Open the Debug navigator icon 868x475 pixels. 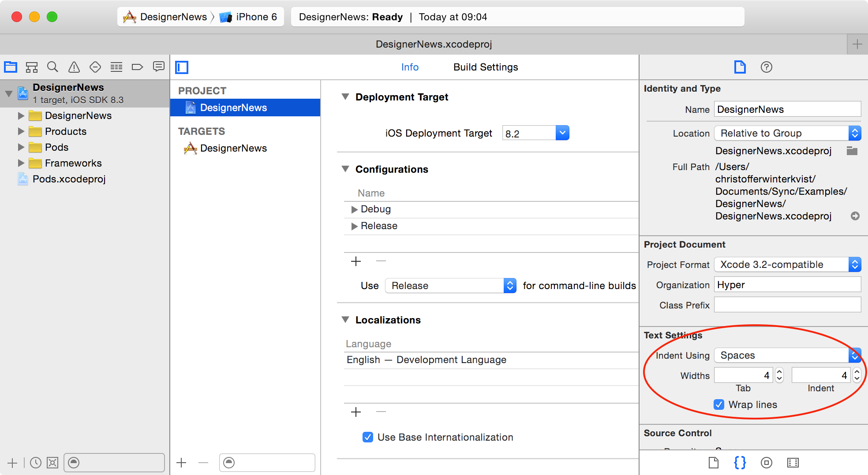pyautogui.click(x=116, y=67)
